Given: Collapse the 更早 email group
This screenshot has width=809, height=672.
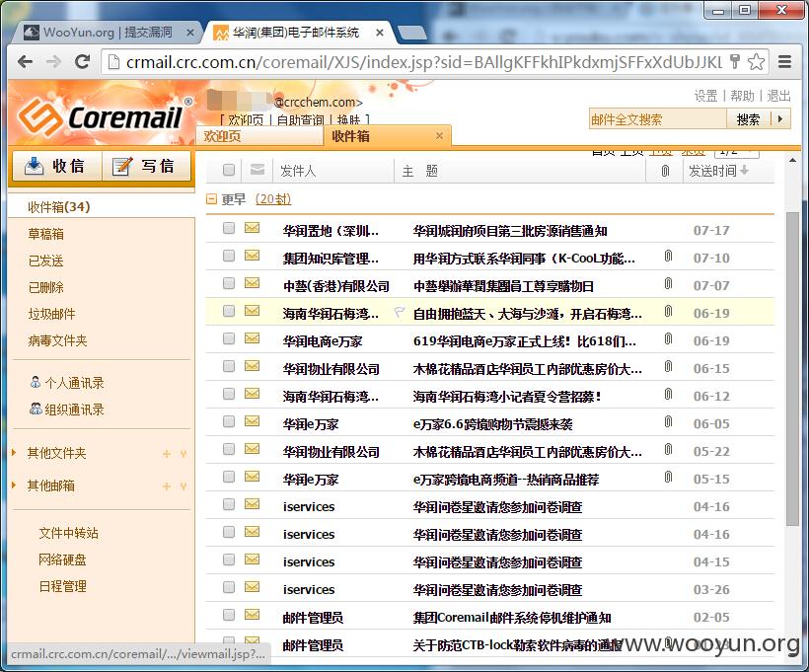Looking at the screenshot, I should click(x=211, y=198).
